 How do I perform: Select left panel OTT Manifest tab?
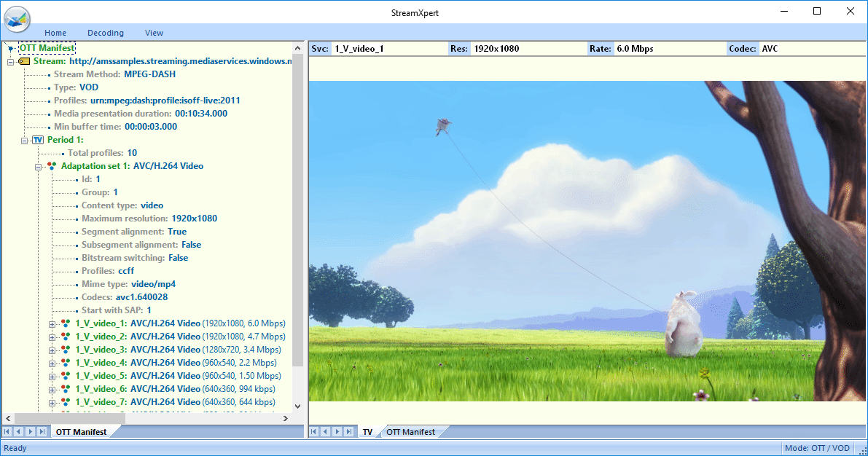click(x=82, y=432)
